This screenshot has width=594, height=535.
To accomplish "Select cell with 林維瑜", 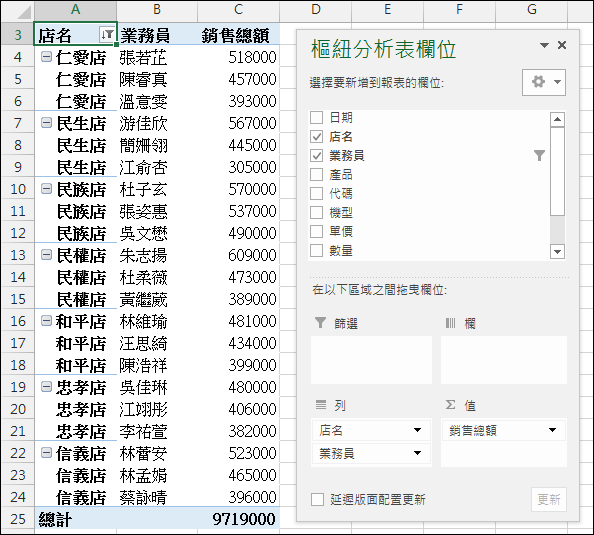I will (x=157, y=321).
